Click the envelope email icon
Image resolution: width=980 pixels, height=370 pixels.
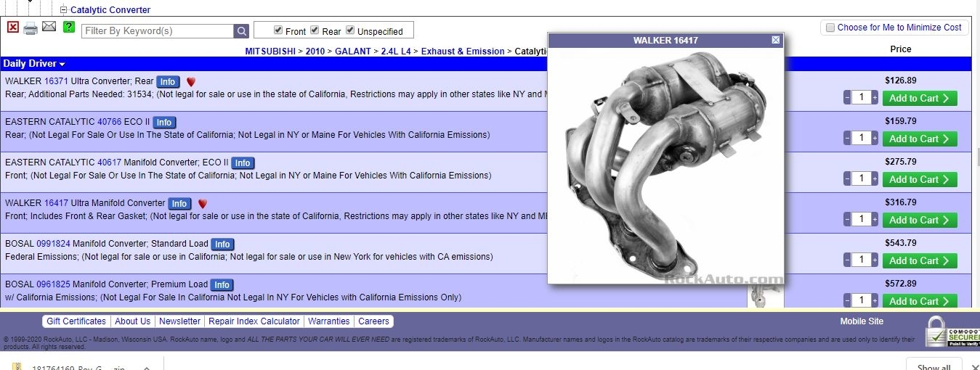49,27
